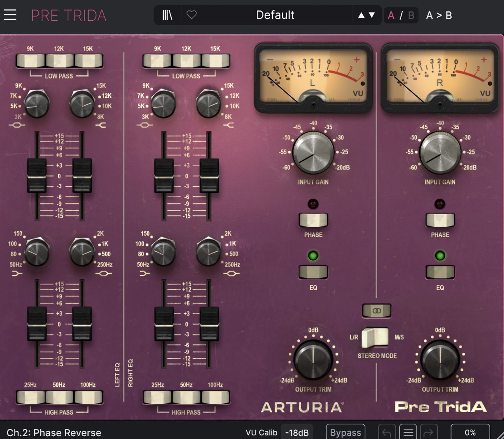Copy settings with the A > B button

coord(439,15)
